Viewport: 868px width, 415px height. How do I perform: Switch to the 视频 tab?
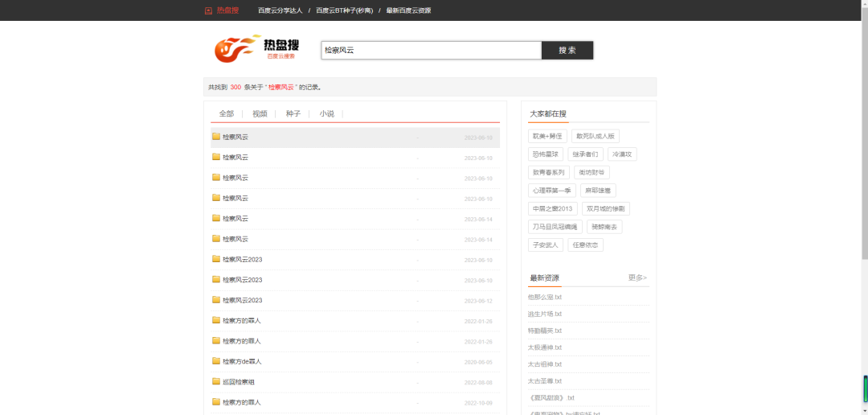pyautogui.click(x=260, y=113)
